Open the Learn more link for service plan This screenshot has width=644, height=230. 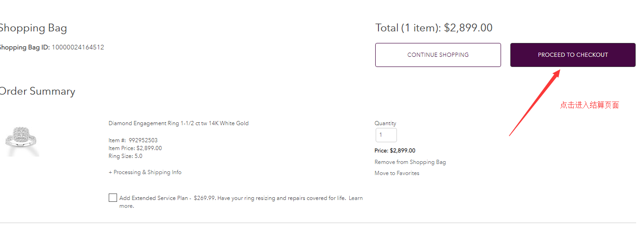(355, 198)
